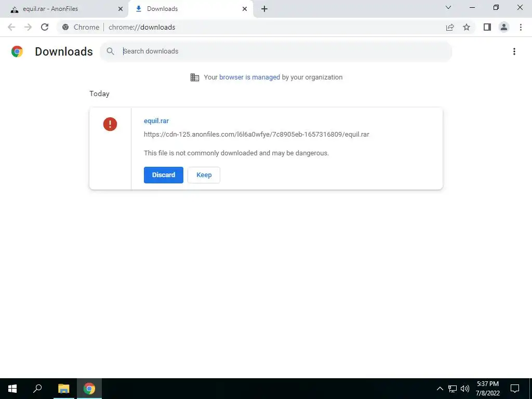The height and width of the screenshot is (399, 532).
Task: Click the Today date heading
Action: coord(99,94)
